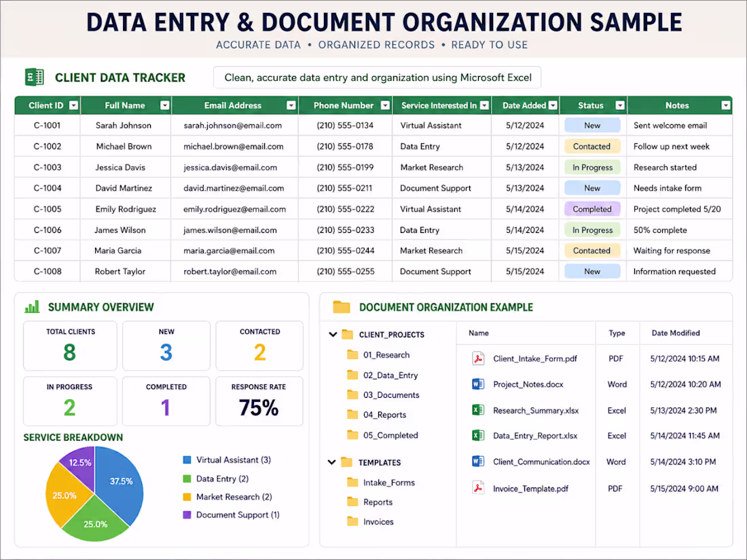Open the Status column filter dropdown
Viewport: 747px width, 560px height.
pos(620,105)
